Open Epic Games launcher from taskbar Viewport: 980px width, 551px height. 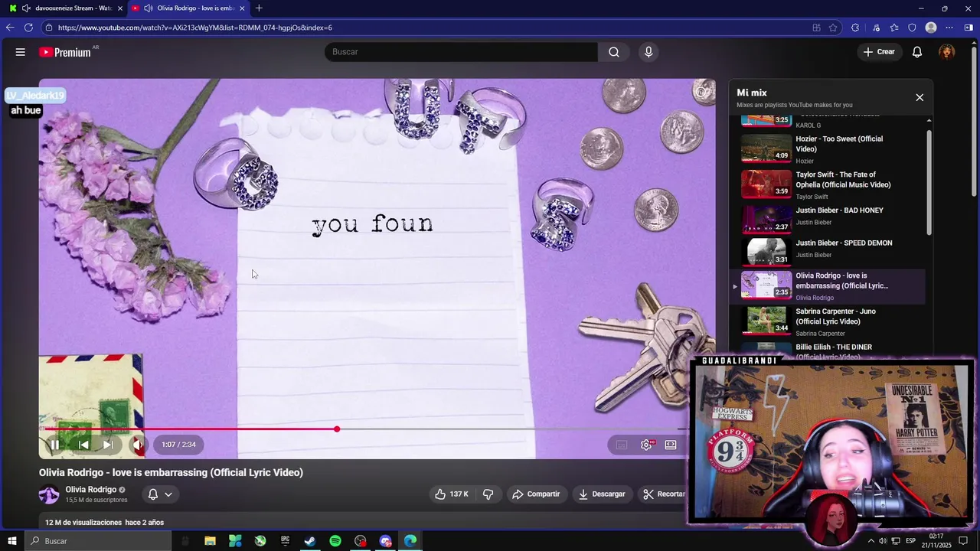coord(285,541)
